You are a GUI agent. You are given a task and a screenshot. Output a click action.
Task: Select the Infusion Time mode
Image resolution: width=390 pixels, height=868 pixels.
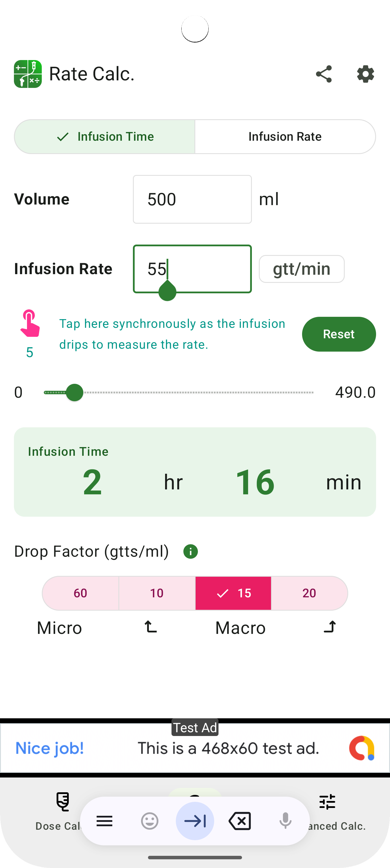pos(105,137)
